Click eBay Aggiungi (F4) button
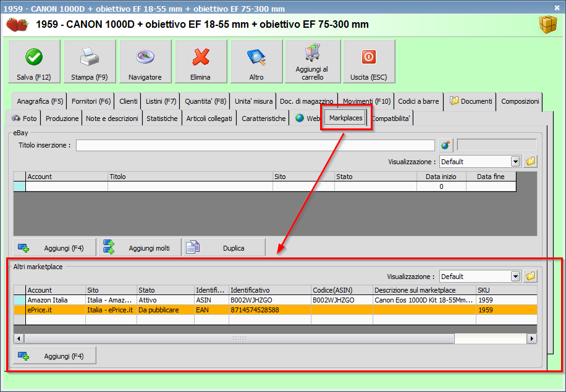Image resolution: width=566 pixels, height=392 pixels. [x=55, y=248]
